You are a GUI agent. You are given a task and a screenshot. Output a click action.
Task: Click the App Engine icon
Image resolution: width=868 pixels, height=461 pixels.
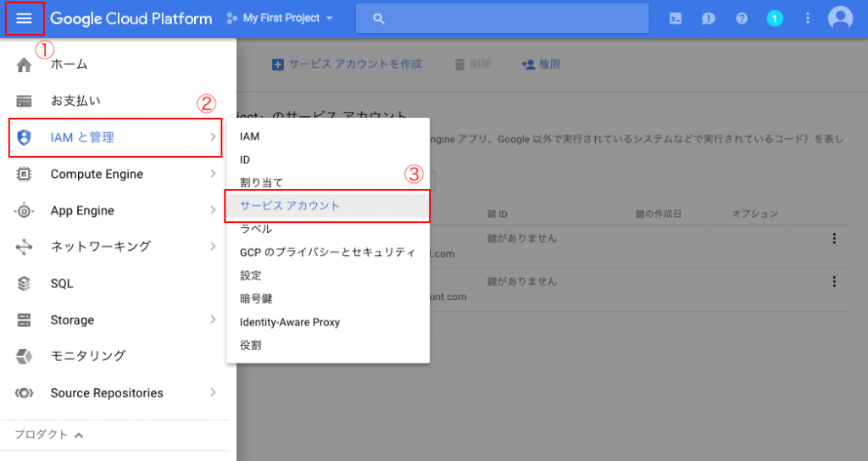click(24, 211)
